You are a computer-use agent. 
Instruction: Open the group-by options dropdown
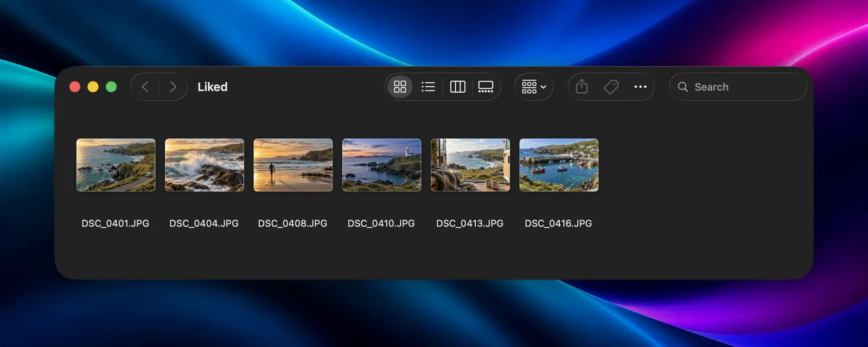click(x=534, y=87)
